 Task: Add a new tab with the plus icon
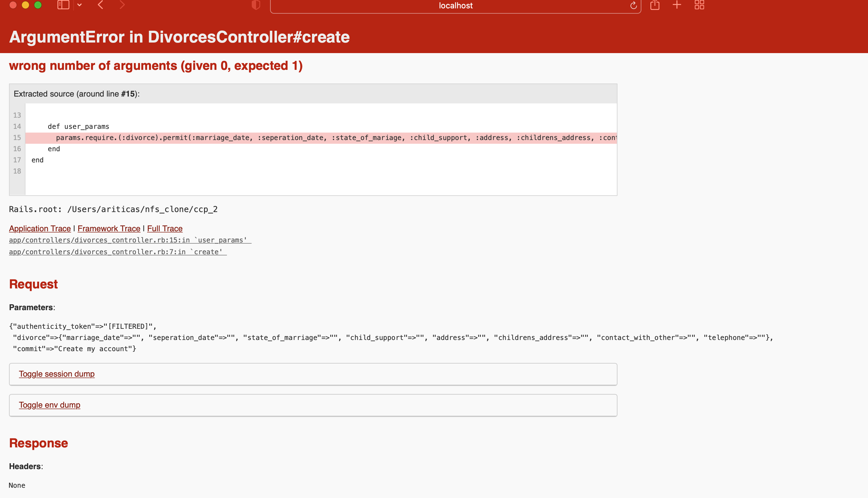677,5
